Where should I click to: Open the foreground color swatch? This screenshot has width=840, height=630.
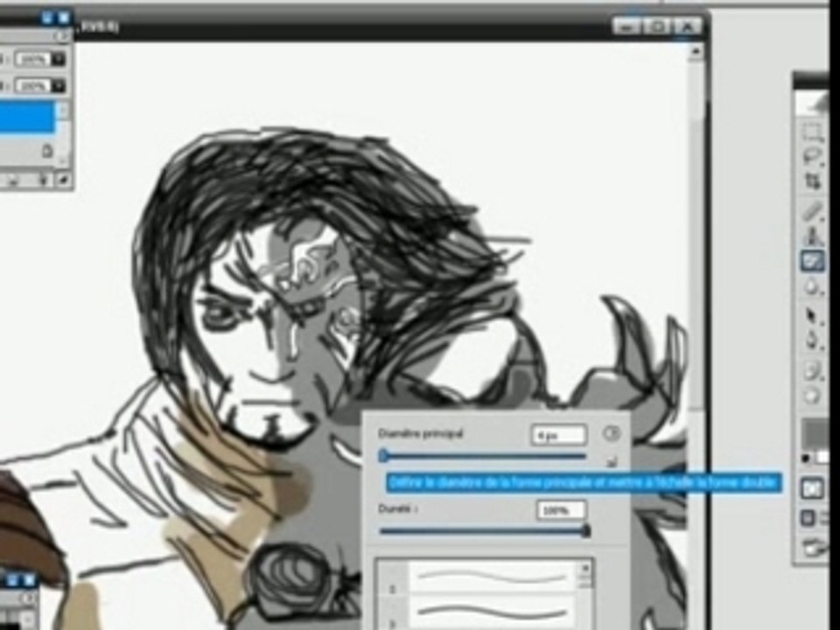point(814,433)
